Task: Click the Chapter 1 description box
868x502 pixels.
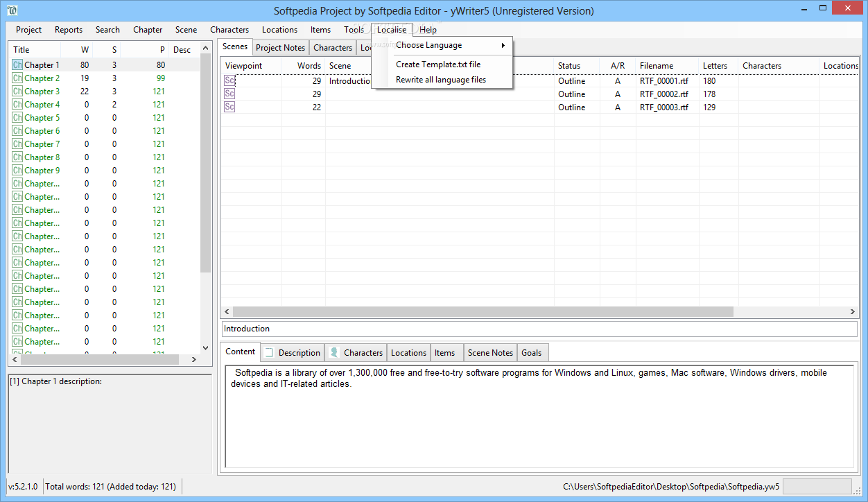Action: (x=110, y=424)
